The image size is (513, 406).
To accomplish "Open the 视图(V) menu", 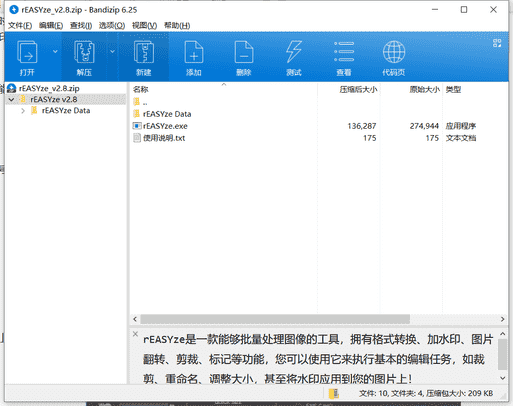I will [x=144, y=26].
